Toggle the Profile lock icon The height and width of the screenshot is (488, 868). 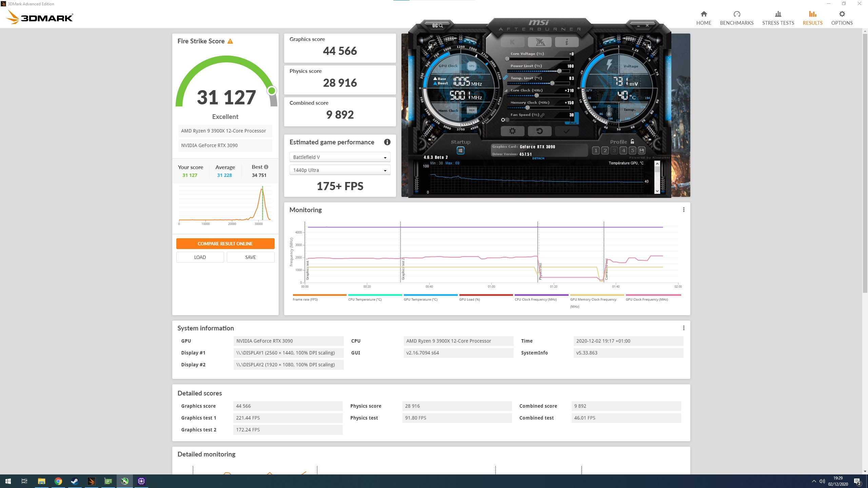[x=632, y=142]
